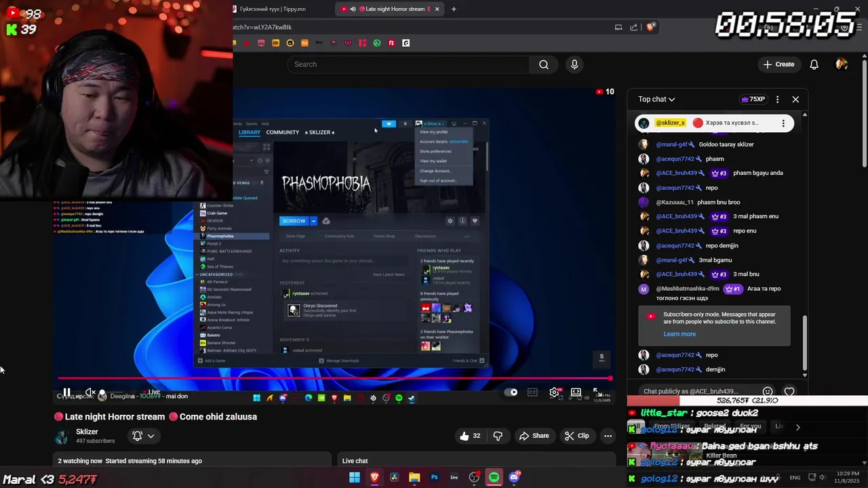Viewport: 868px width, 488px height.
Task: Open Discord from taskbar
Action: coord(514,477)
